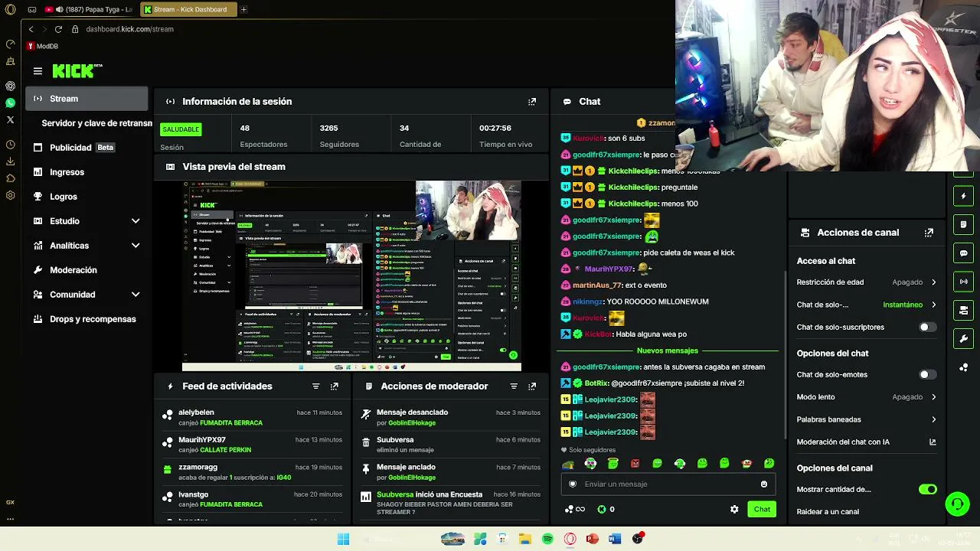Image resolution: width=980 pixels, height=551 pixels.
Task: Click the address bar URL
Action: tap(129, 29)
